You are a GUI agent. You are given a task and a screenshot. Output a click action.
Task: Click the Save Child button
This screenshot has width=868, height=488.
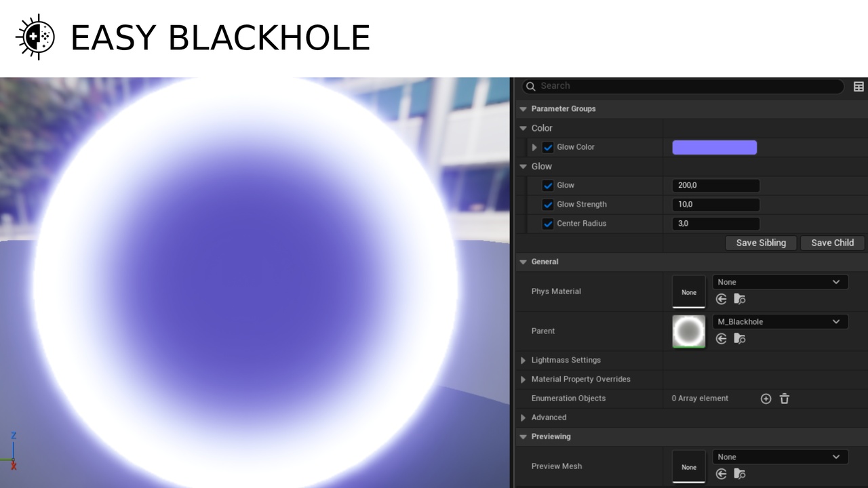click(832, 243)
